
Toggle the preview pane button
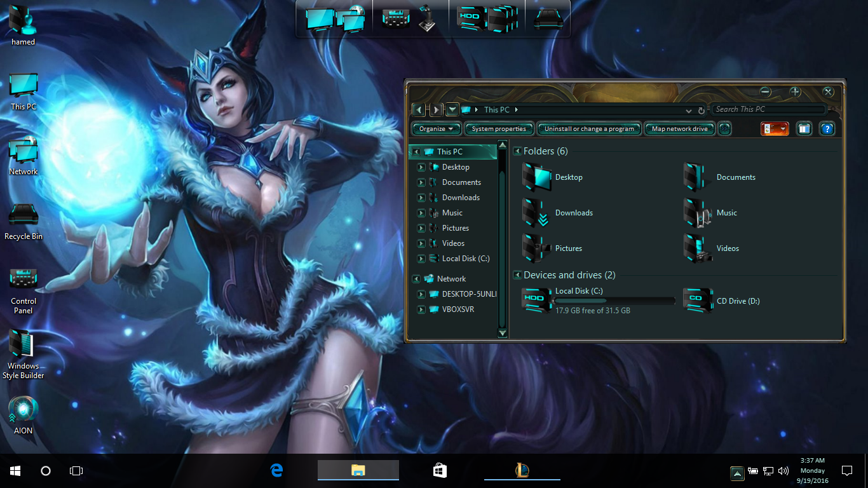pos(804,129)
